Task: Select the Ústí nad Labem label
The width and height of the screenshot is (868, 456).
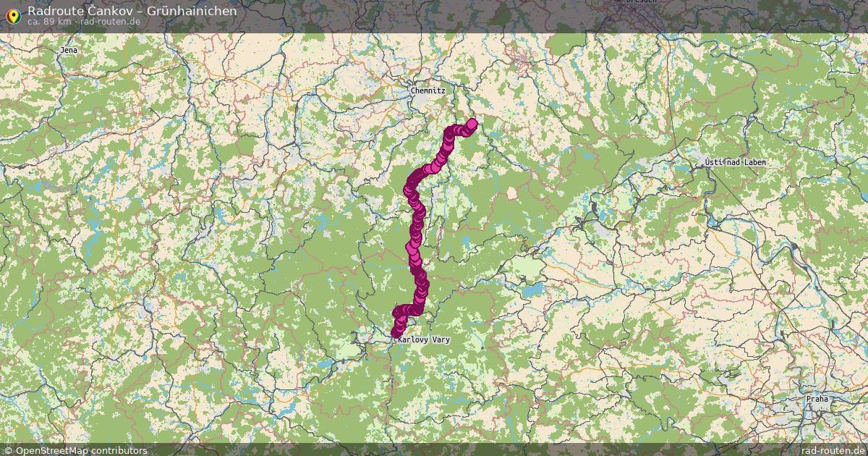Action: point(735,162)
